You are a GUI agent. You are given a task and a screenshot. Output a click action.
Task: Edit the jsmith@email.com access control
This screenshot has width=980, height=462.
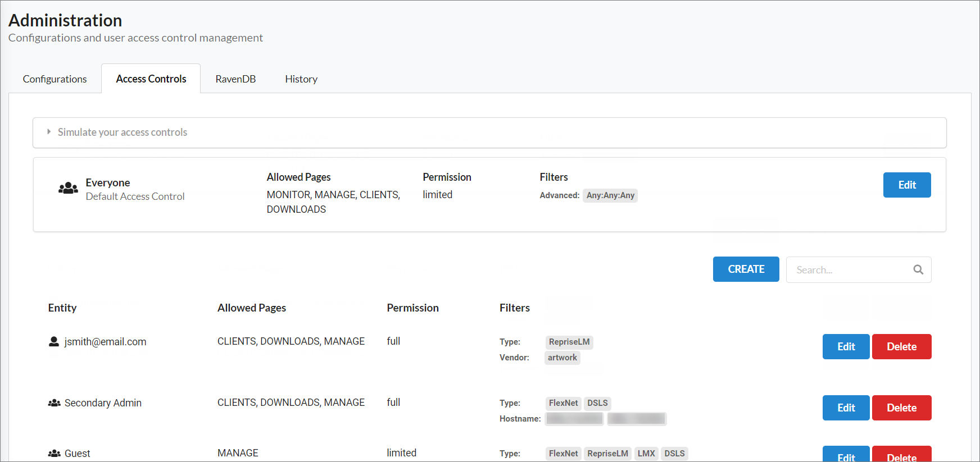(x=846, y=347)
